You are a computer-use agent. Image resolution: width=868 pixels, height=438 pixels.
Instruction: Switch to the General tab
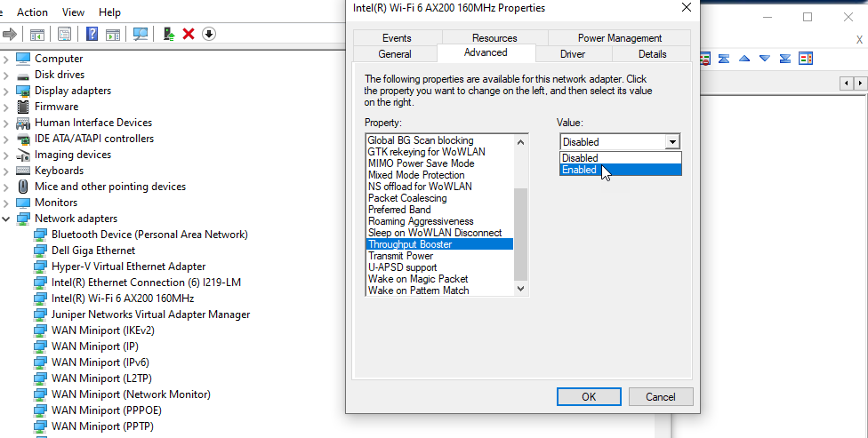[395, 53]
